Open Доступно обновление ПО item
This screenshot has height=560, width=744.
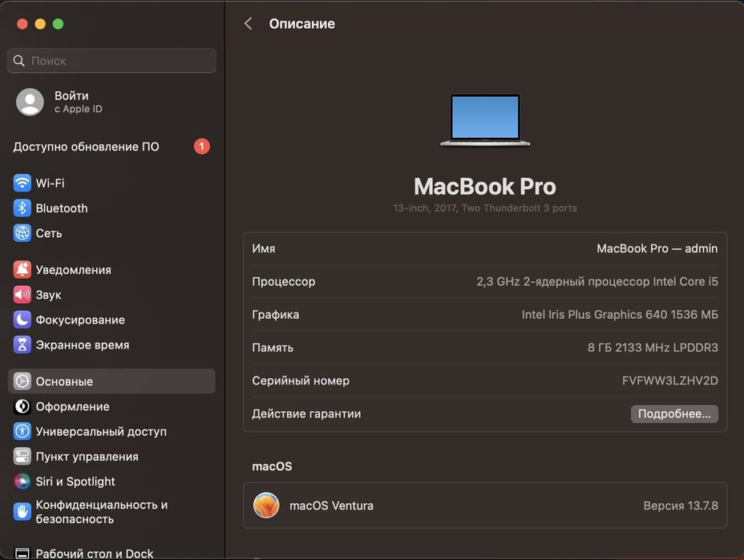[x=111, y=147]
